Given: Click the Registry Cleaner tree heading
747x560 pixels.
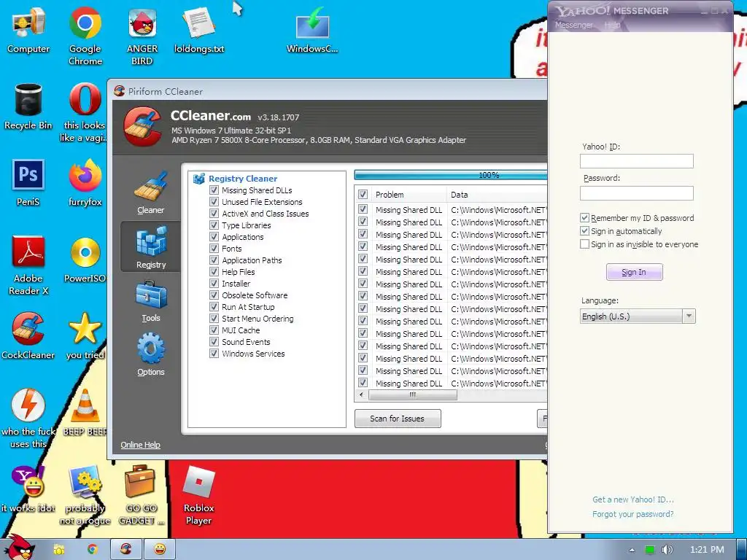Looking at the screenshot, I should (x=242, y=179).
